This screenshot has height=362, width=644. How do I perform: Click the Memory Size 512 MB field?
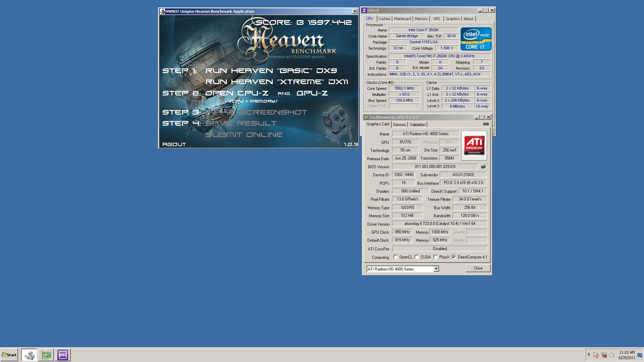coord(407,216)
